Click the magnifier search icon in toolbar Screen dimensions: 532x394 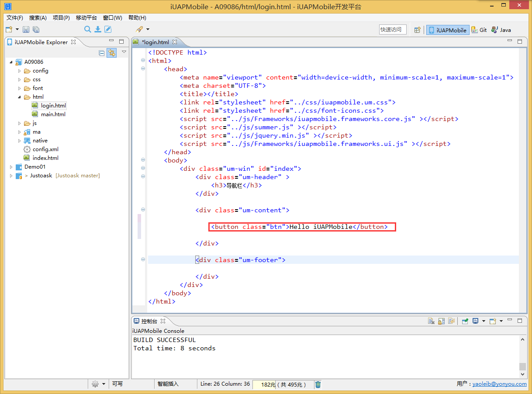pos(88,29)
